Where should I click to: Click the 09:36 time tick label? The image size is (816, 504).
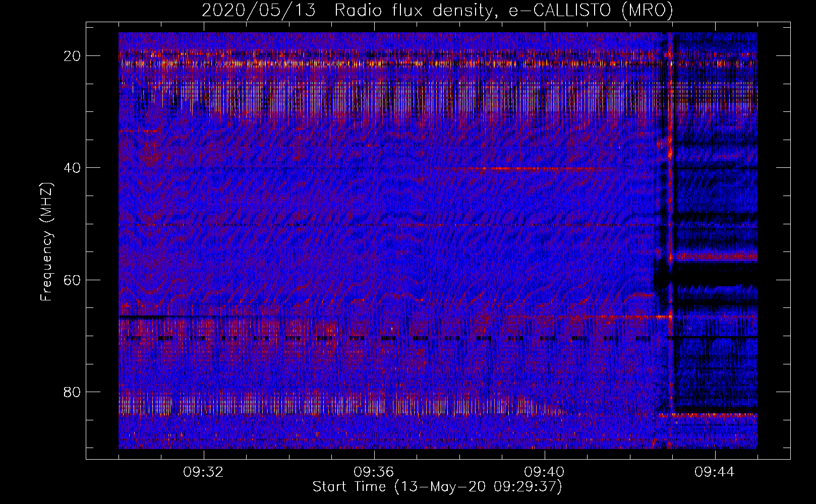[x=374, y=472]
